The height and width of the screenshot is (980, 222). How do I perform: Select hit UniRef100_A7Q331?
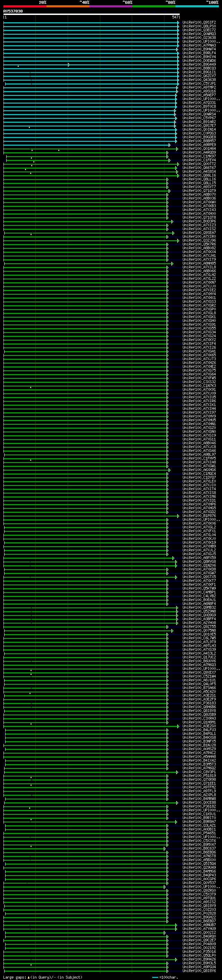(x=199, y=102)
